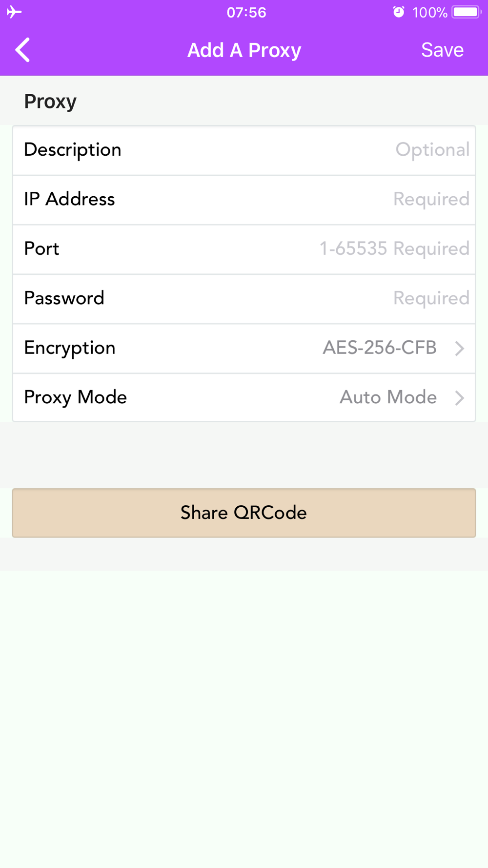
Task: Tap the Share QRCode button
Action: coord(244,513)
